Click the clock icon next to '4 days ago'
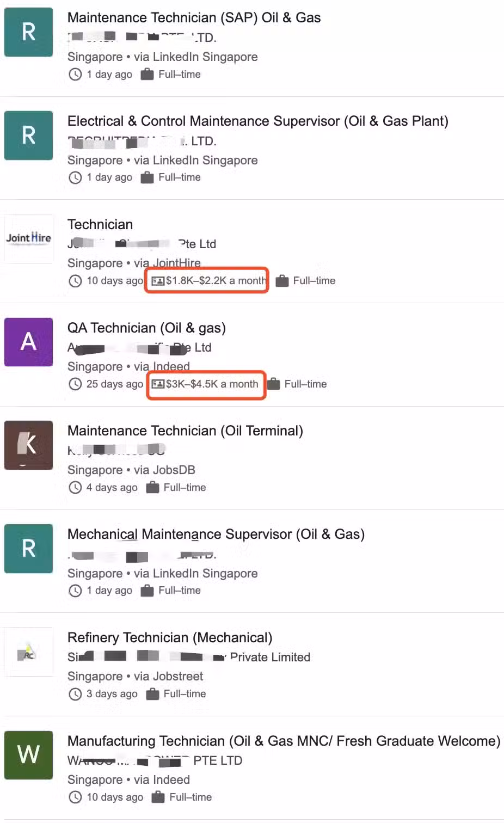 point(75,488)
